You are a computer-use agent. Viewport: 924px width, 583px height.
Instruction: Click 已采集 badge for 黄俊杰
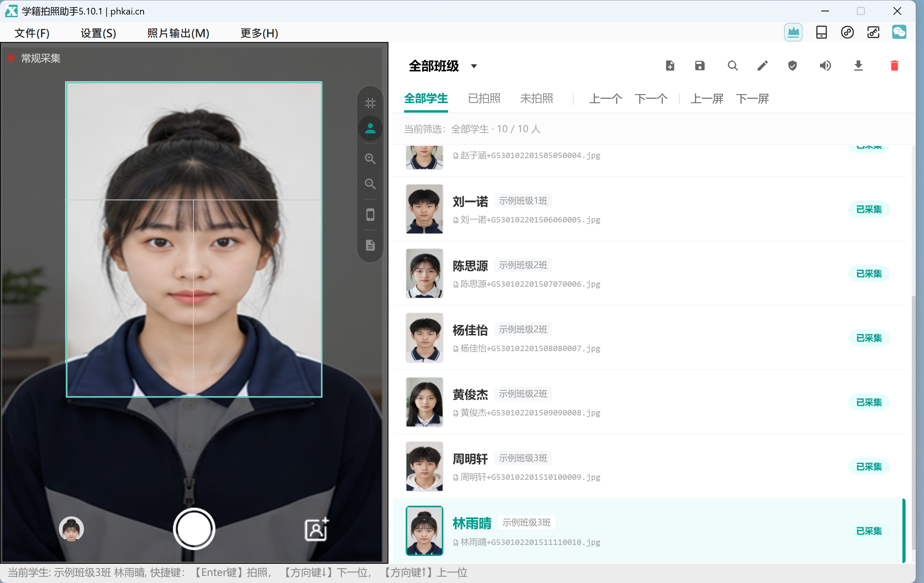(x=869, y=402)
